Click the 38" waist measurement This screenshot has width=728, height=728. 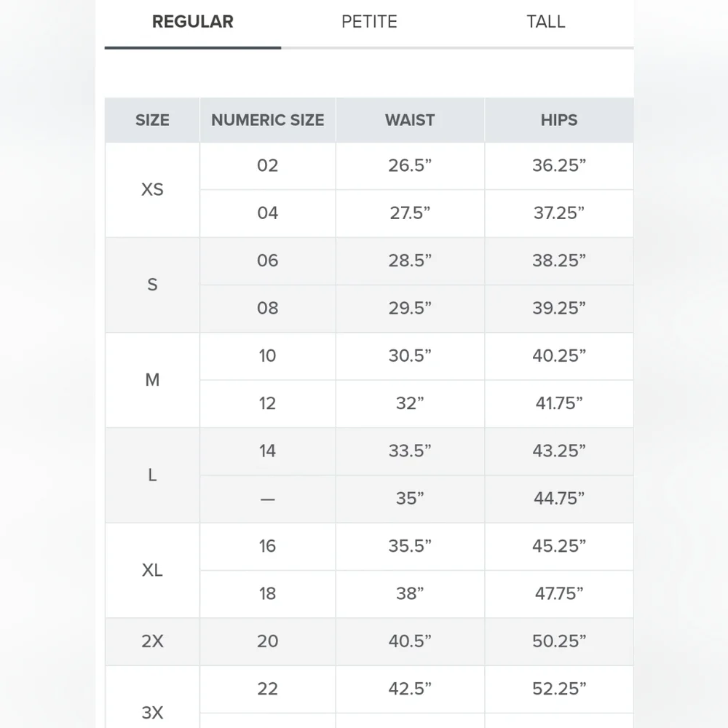coord(410,594)
